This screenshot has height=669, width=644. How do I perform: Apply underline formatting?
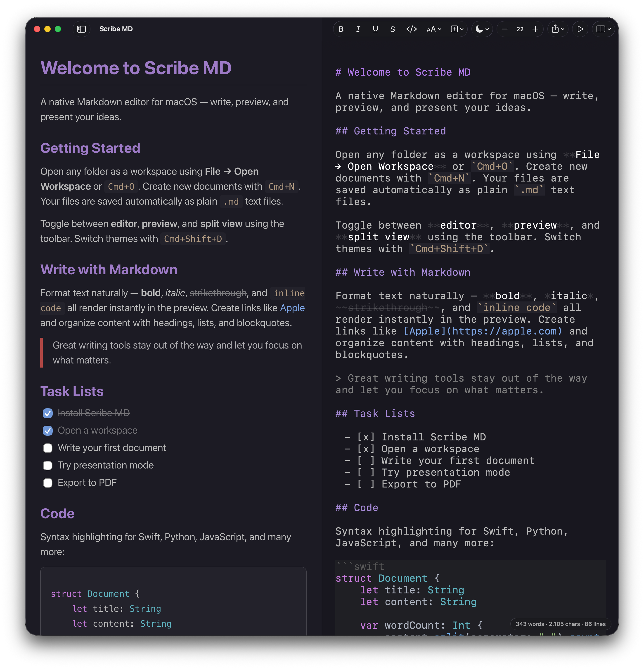click(x=375, y=29)
